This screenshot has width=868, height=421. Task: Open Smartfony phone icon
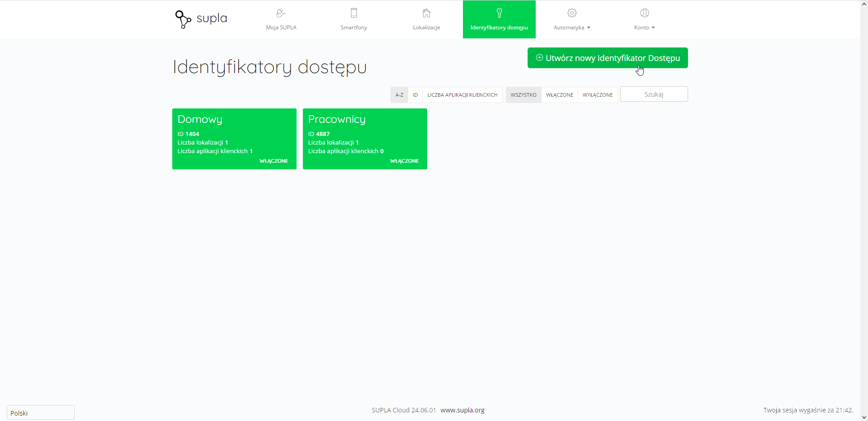[354, 13]
